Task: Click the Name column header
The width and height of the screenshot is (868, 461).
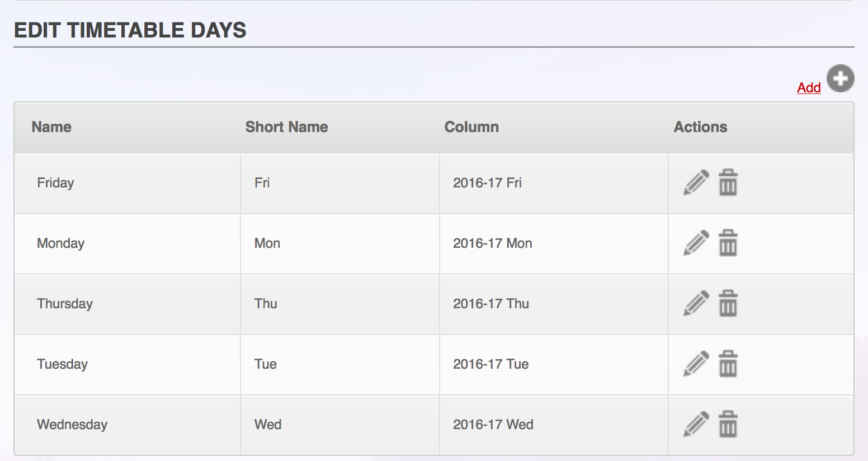Action: click(x=51, y=127)
